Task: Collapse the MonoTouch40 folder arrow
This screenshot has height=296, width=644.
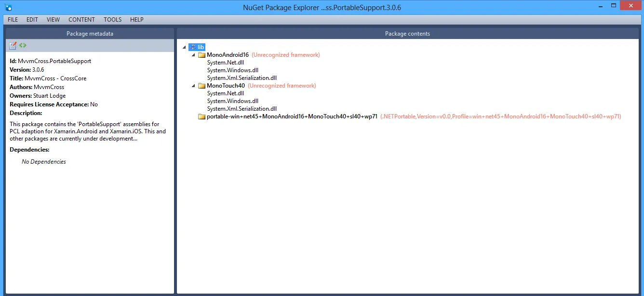Action: 193,86
